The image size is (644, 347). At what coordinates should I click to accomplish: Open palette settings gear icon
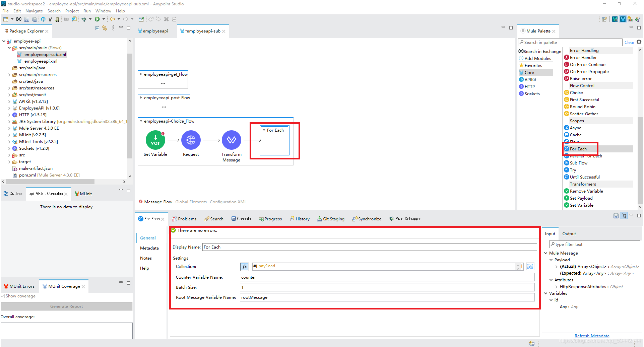639,42
